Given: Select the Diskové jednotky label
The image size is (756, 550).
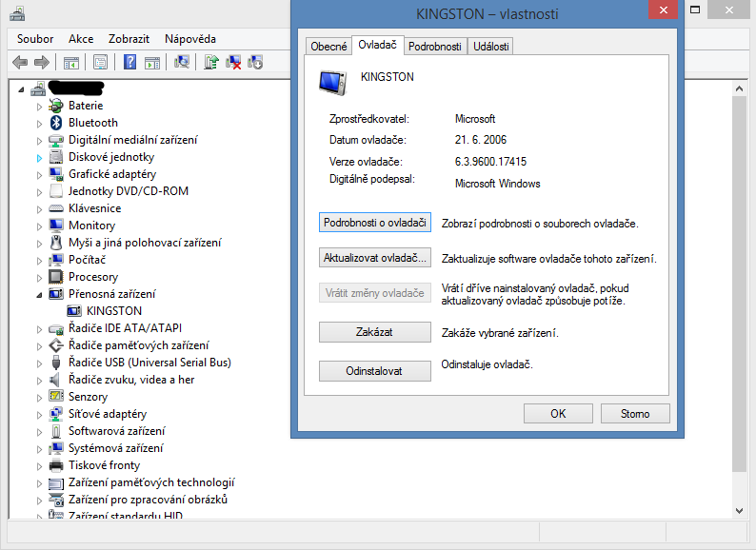Looking at the screenshot, I should [x=111, y=157].
